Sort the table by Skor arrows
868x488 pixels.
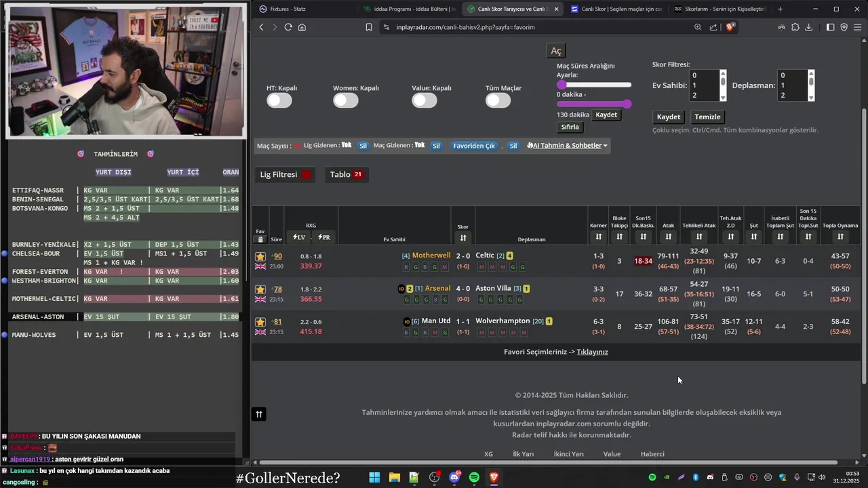pos(463,237)
